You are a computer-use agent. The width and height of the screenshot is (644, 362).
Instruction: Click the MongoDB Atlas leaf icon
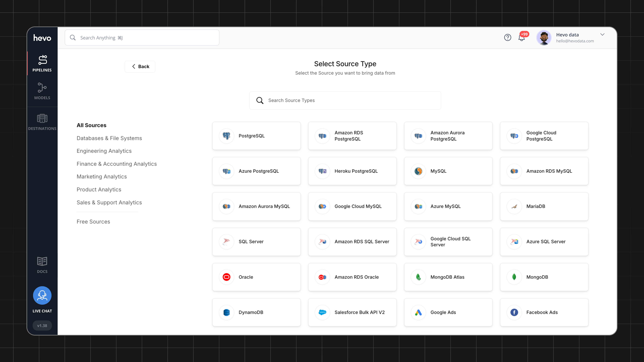pos(418,277)
